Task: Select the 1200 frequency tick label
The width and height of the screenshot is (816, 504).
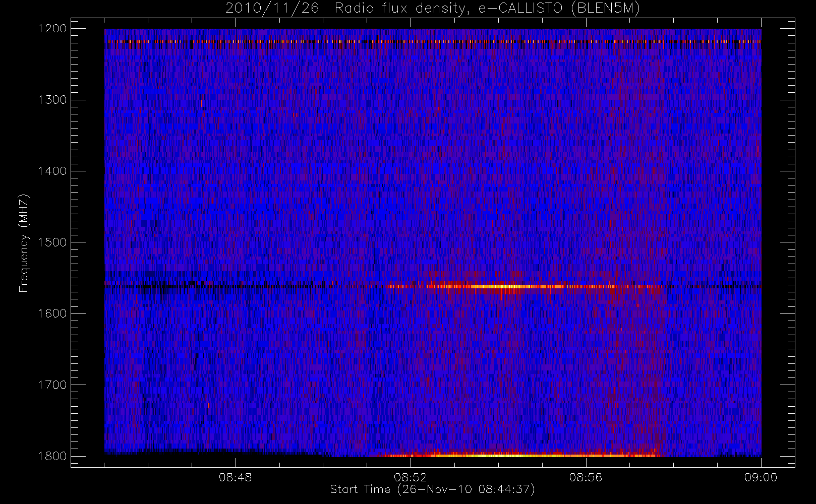Action: click(52, 29)
